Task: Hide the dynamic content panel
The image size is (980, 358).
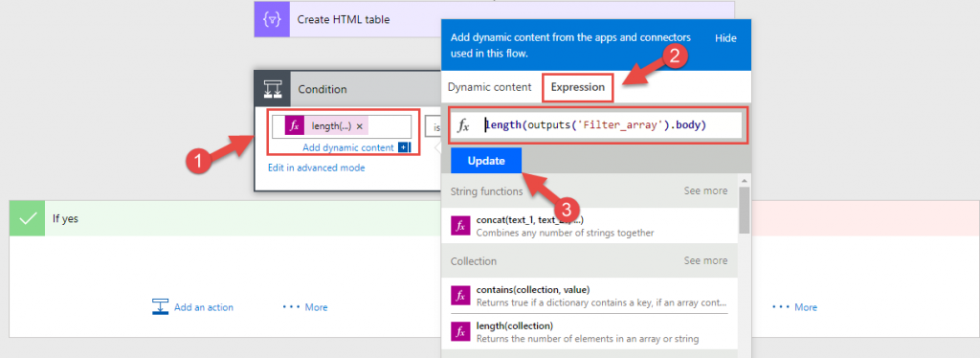Action: click(x=725, y=38)
